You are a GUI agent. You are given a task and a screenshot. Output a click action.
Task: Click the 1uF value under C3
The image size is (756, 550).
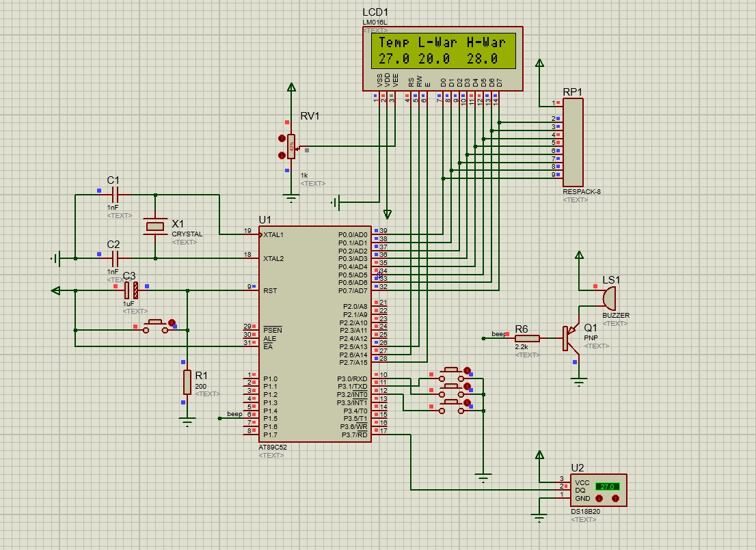[x=129, y=303]
